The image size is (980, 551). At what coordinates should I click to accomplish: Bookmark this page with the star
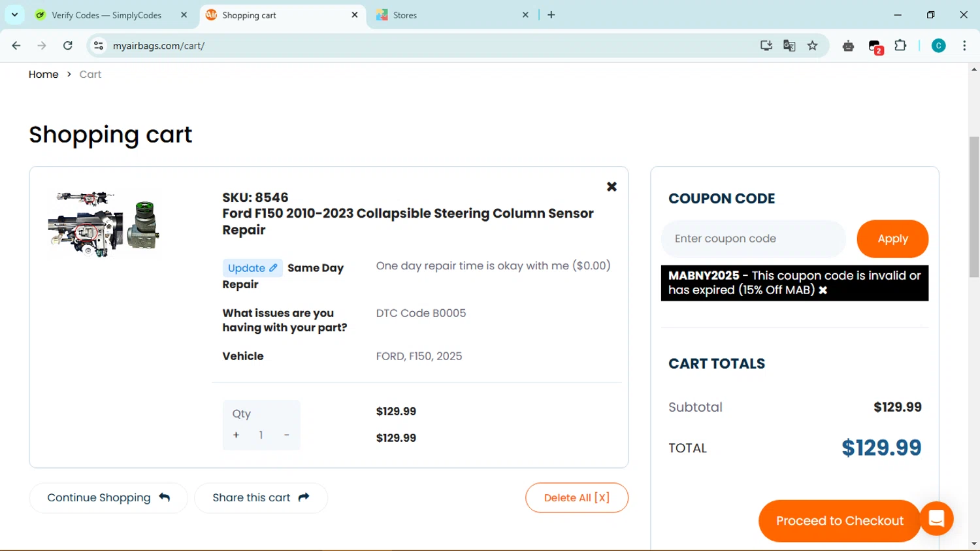pyautogui.click(x=813, y=46)
